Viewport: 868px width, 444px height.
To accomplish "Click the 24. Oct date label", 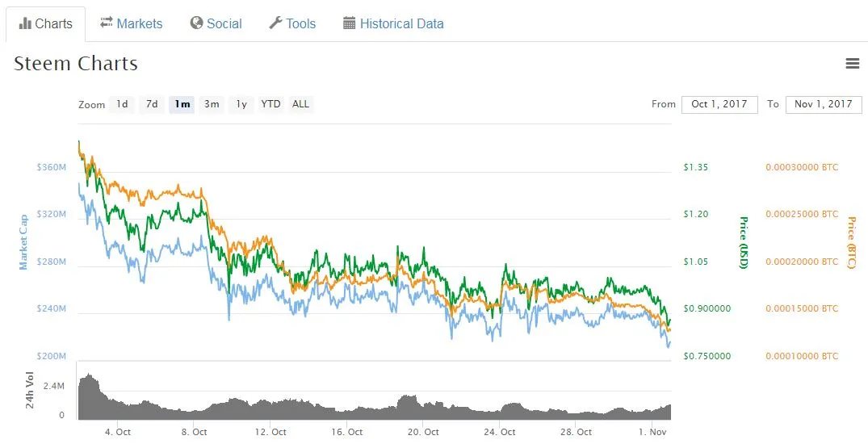I will click(x=499, y=432).
